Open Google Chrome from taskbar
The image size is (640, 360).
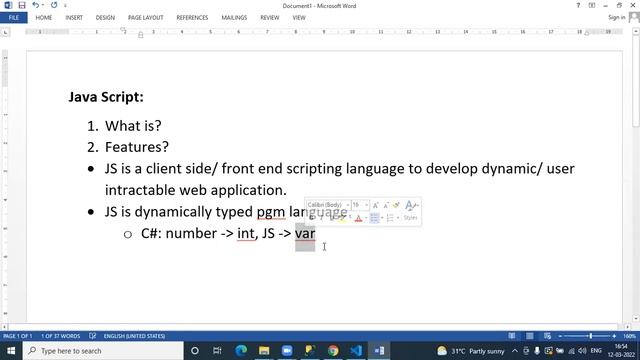(333, 351)
